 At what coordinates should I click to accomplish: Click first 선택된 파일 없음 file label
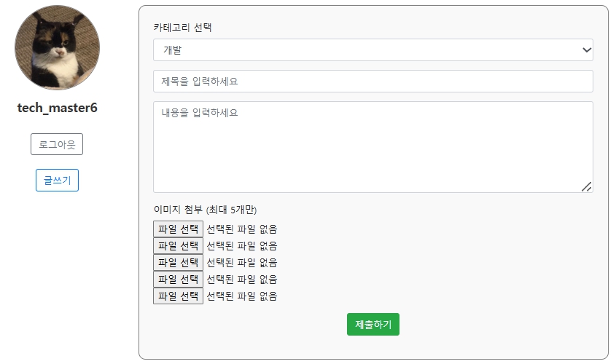pos(242,229)
